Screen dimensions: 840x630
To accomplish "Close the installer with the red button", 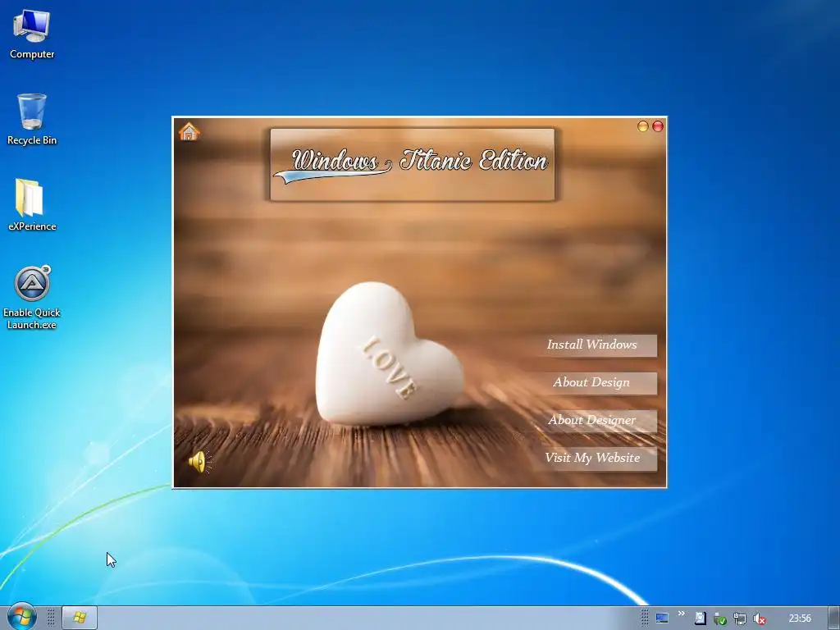I will coord(658,126).
